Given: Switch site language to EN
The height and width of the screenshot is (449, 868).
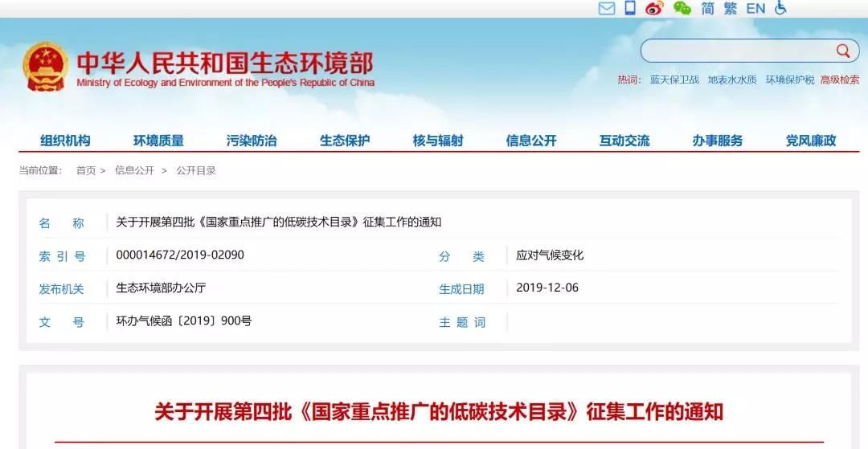Looking at the screenshot, I should click(755, 8).
